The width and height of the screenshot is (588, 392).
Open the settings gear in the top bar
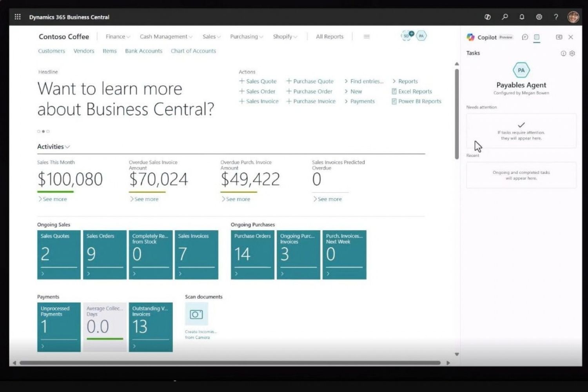pos(539,17)
